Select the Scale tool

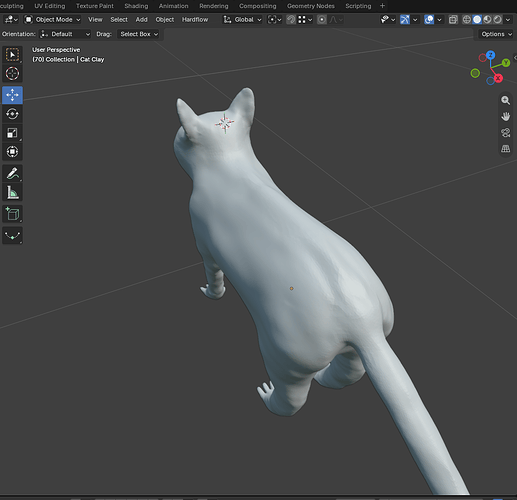point(12,133)
